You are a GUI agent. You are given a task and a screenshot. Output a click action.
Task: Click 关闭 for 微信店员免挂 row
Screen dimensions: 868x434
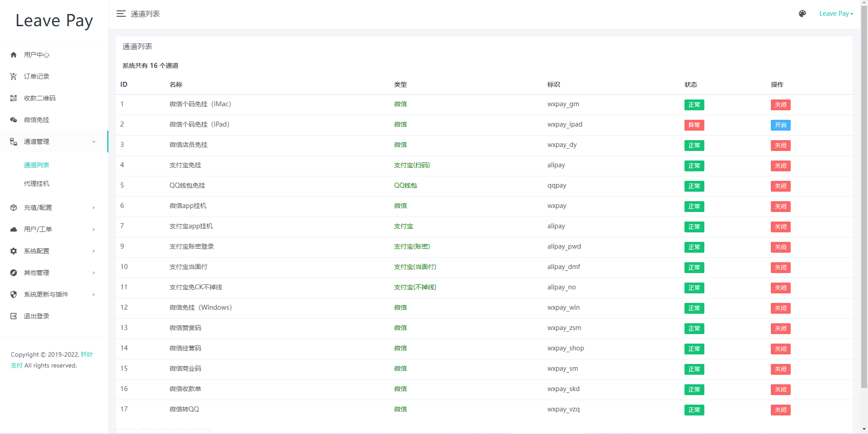point(781,146)
